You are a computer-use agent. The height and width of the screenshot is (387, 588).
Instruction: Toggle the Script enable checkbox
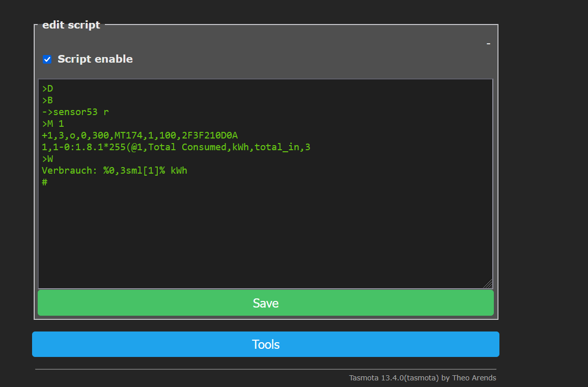coord(47,60)
